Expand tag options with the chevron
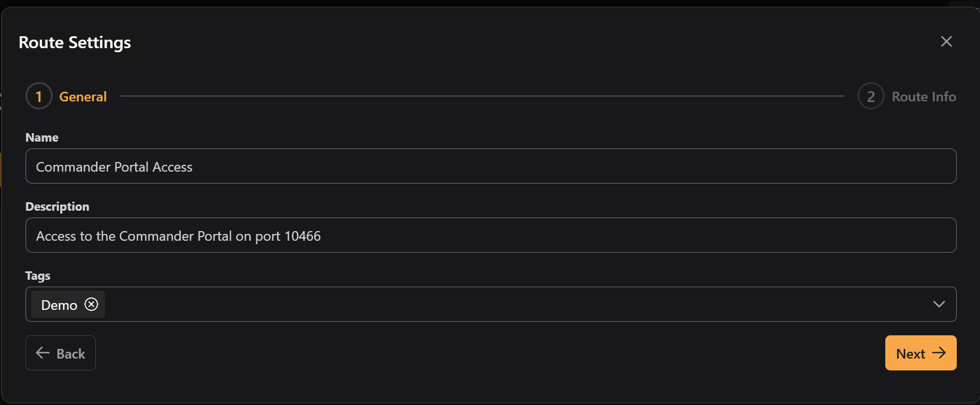 click(939, 304)
